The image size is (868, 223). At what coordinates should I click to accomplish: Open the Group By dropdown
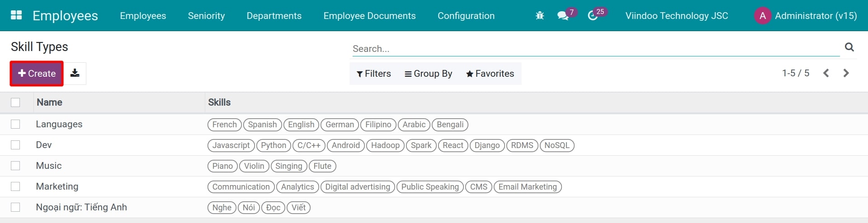click(x=428, y=74)
